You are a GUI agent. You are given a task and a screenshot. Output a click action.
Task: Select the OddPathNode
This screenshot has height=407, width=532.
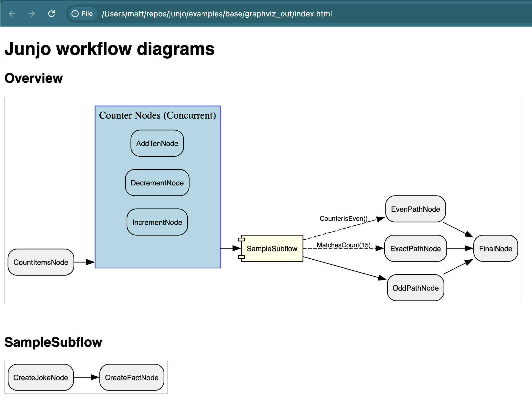click(x=415, y=288)
